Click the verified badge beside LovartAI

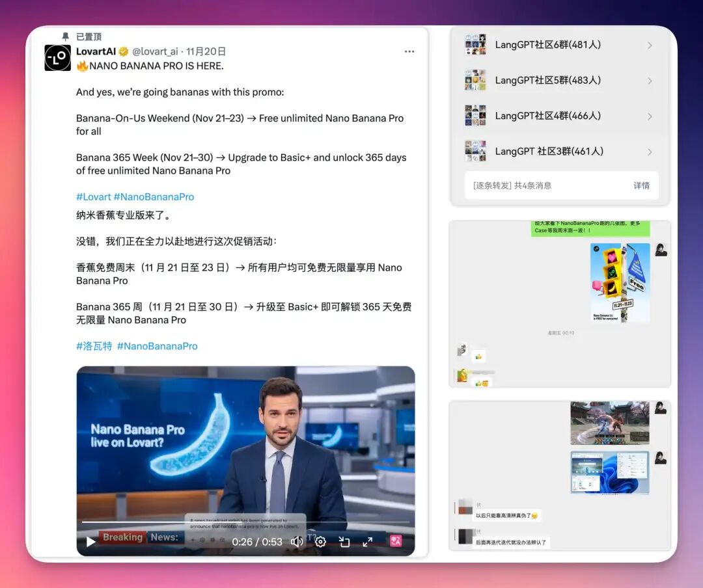pos(124,51)
